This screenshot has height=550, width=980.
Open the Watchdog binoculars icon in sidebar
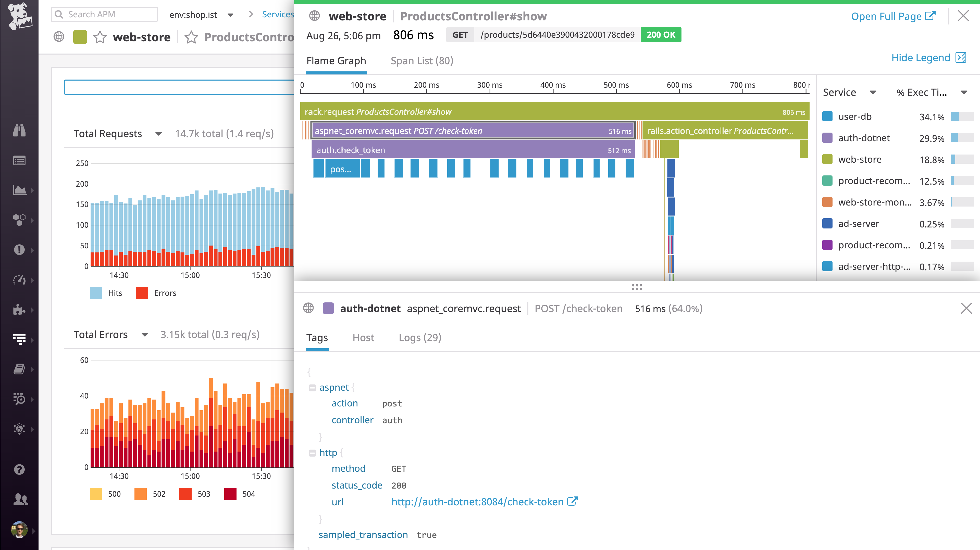(x=20, y=130)
